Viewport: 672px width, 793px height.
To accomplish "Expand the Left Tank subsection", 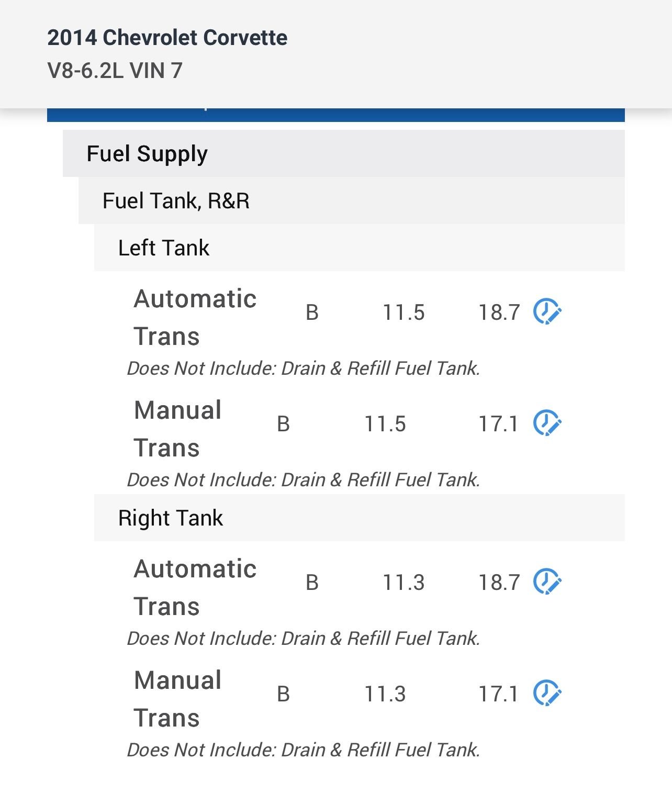I will coord(163,248).
